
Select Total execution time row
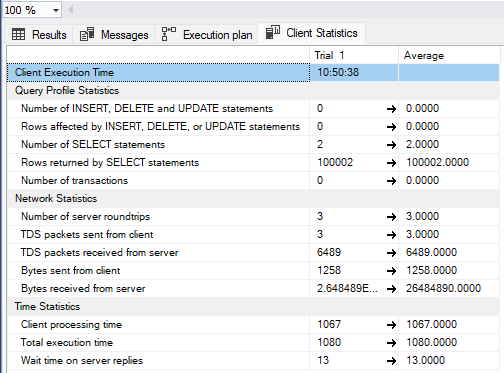tap(253, 342)
